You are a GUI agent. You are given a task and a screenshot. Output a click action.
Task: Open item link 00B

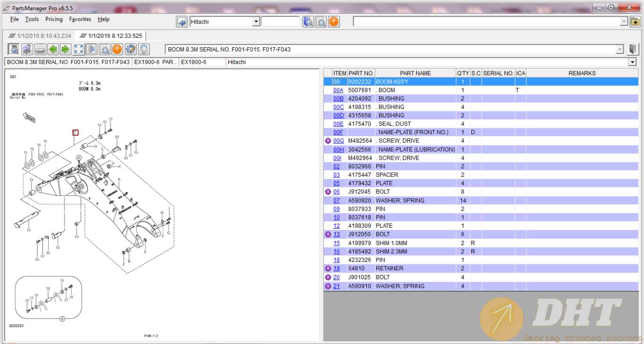tap(338, 99)
